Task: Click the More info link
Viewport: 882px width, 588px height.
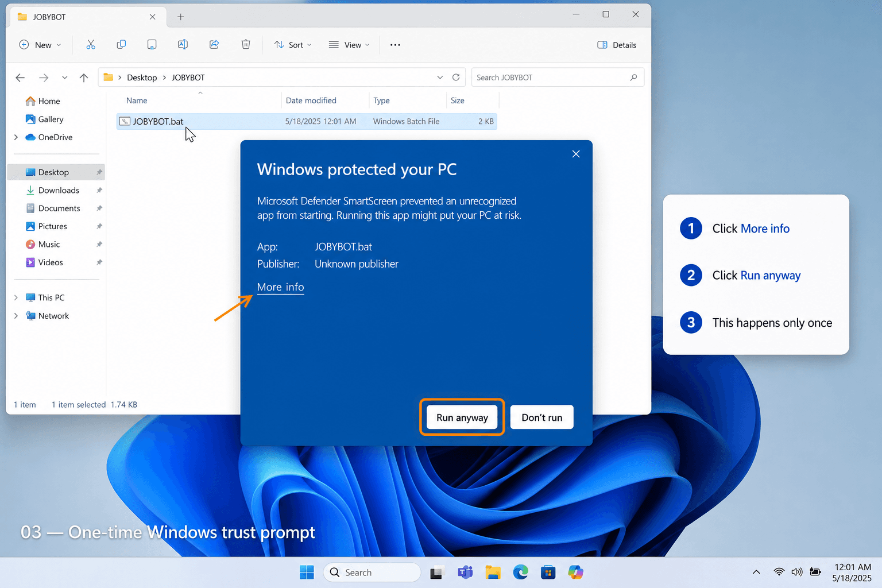Action: coord(281,287)
